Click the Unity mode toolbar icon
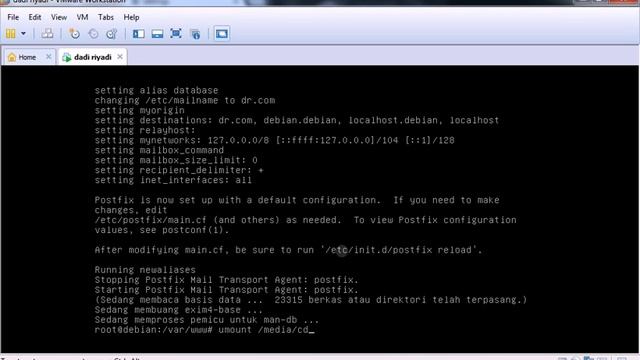Image resolution: width=640 pixels, height=360 pixels. (x=196, y=34)
